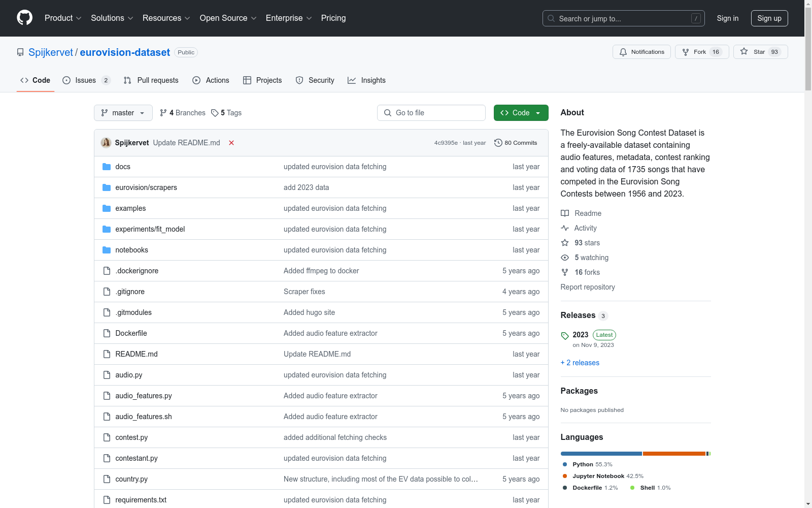Image resolution: width=812 pixels, height=508 pixels.
Task: Click the repository icon before Spijkervet
Action: [20, 52]
